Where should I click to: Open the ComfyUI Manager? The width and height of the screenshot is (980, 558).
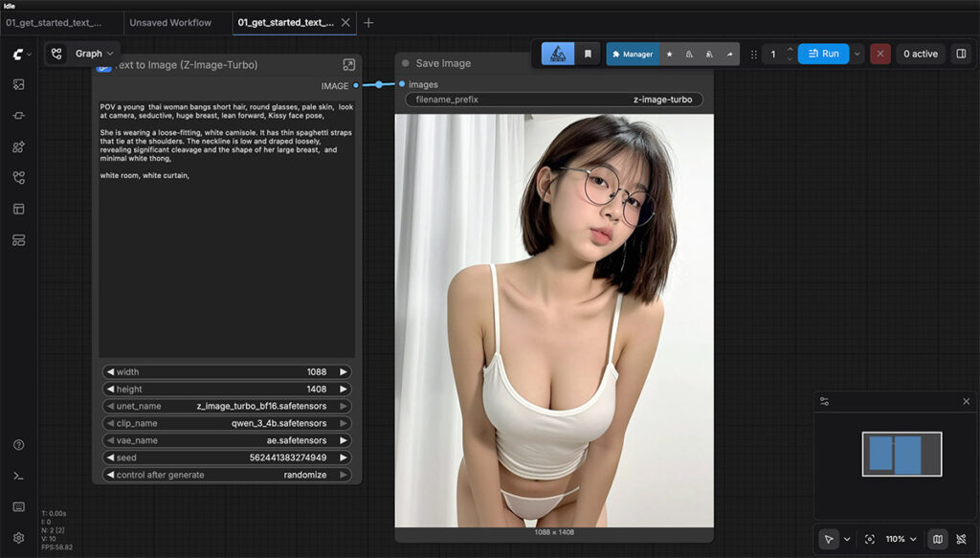632,55
